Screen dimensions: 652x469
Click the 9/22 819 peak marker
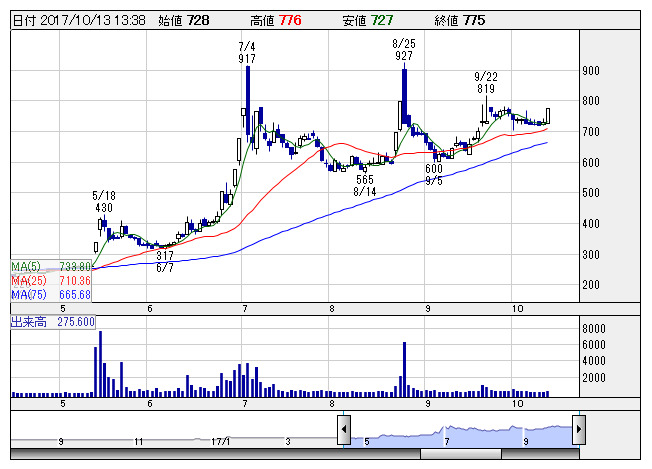487,83
